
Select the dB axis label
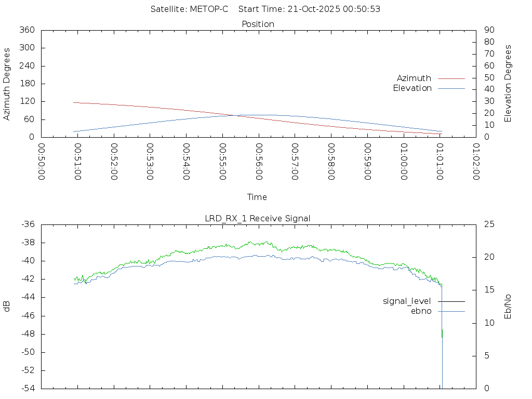click(x=7, y=307)
